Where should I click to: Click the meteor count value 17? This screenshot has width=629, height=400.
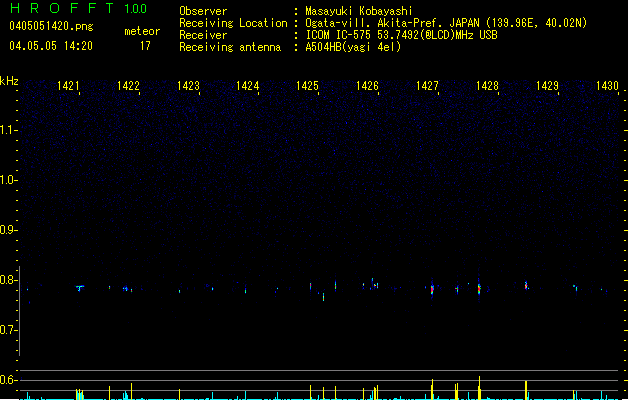[145, 46]
